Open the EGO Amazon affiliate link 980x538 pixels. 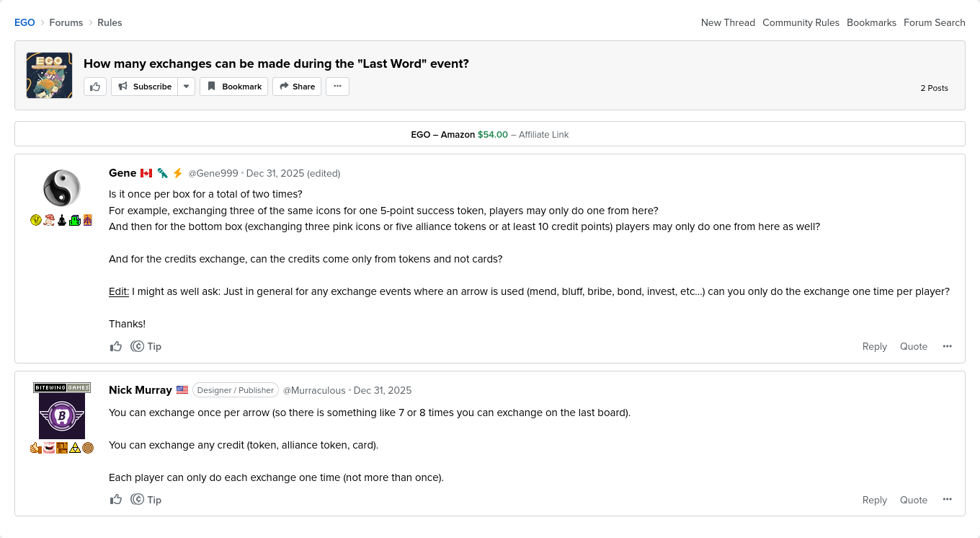click(x=489, y=134)
